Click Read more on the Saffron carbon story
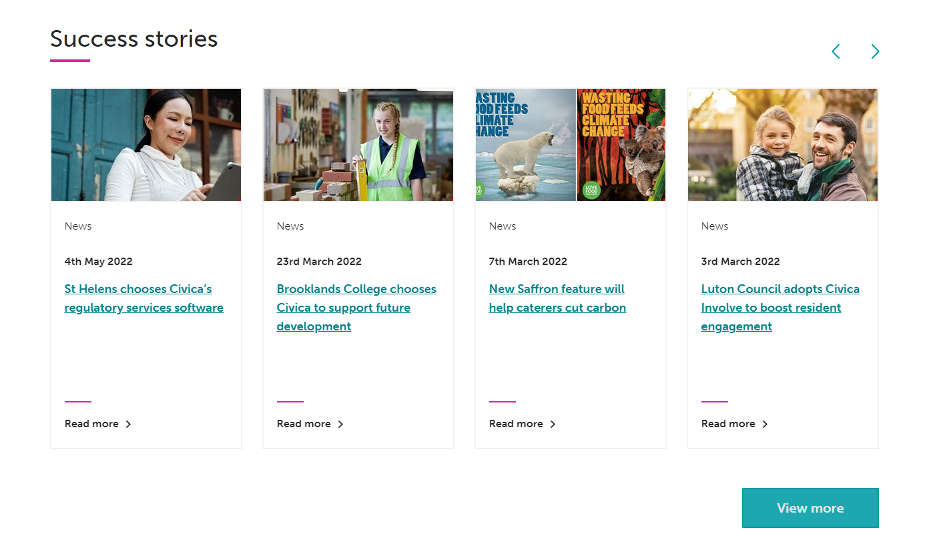Image resolution: width=949 pixels, height=560 pixels. click(x=515, y=424)
